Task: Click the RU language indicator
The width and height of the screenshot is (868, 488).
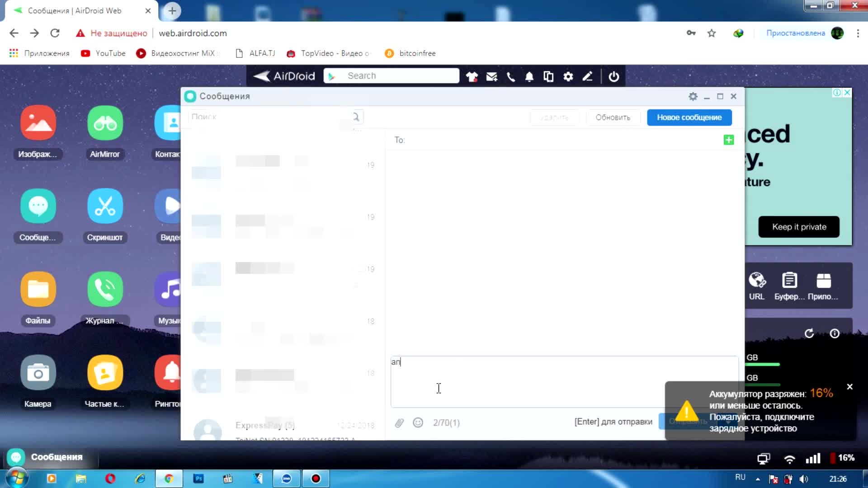Action: 740,477
